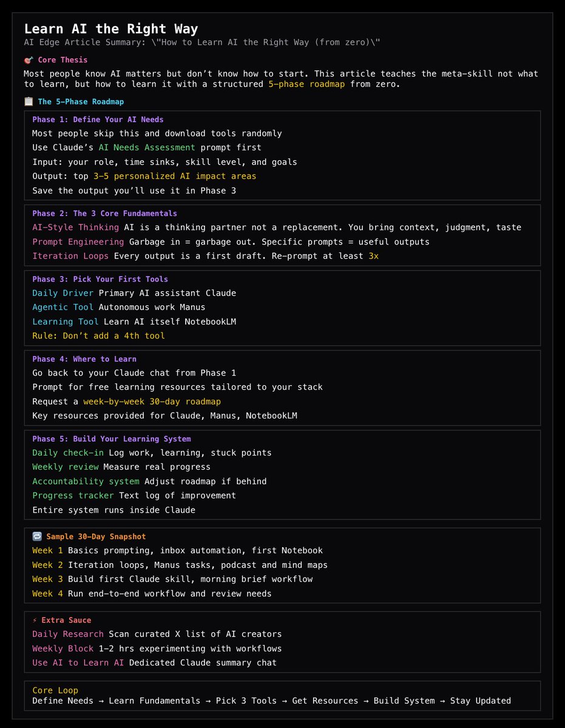Click the cycle emoji beside Sample 30-Day Snapshot
This screenshot has width=565, height=728.
37,537
